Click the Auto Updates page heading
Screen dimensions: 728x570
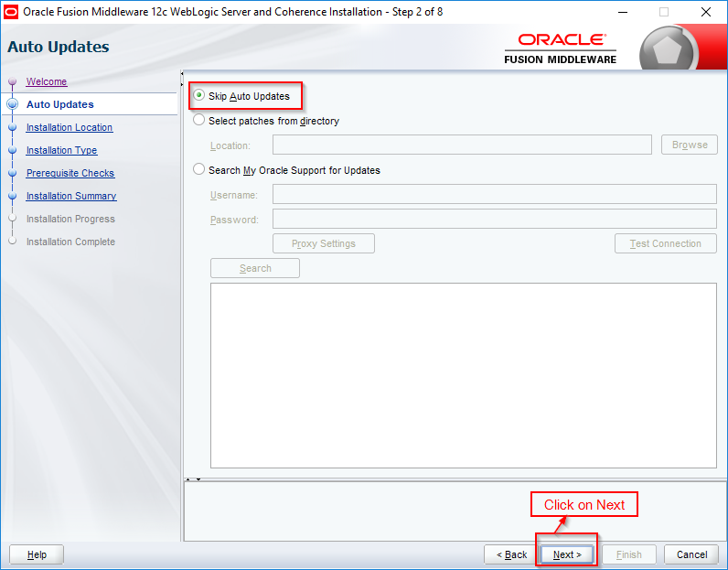(x=59, y=47)
